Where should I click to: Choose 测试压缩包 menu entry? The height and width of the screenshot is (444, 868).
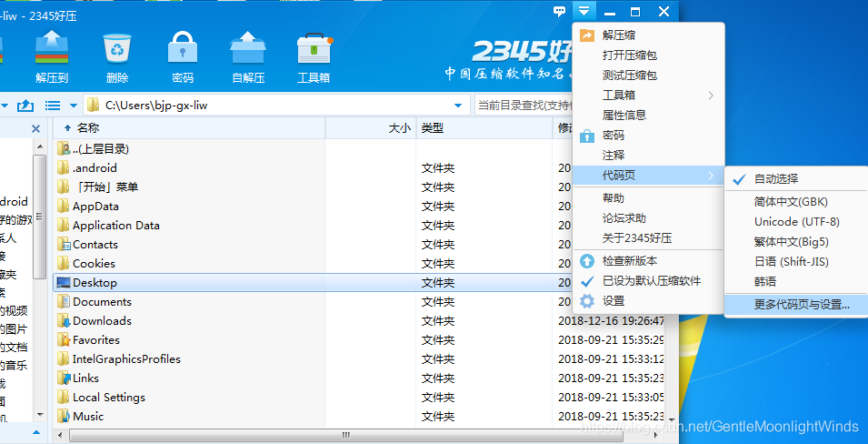point(648,76)
